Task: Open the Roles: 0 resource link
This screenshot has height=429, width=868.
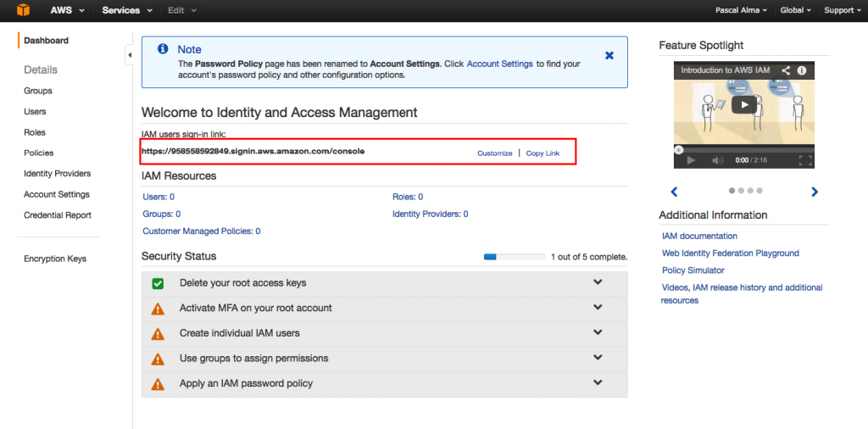Action: point(408,197)
